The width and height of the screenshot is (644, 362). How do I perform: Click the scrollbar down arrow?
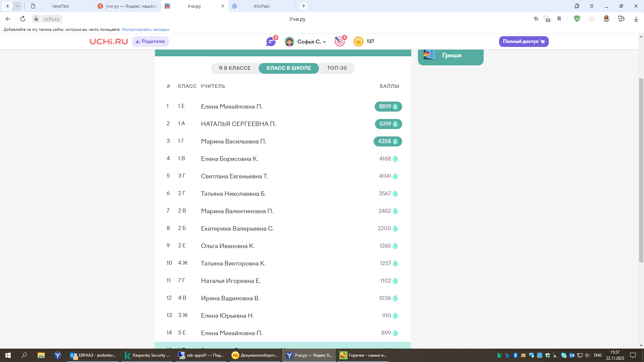[641, 345]
